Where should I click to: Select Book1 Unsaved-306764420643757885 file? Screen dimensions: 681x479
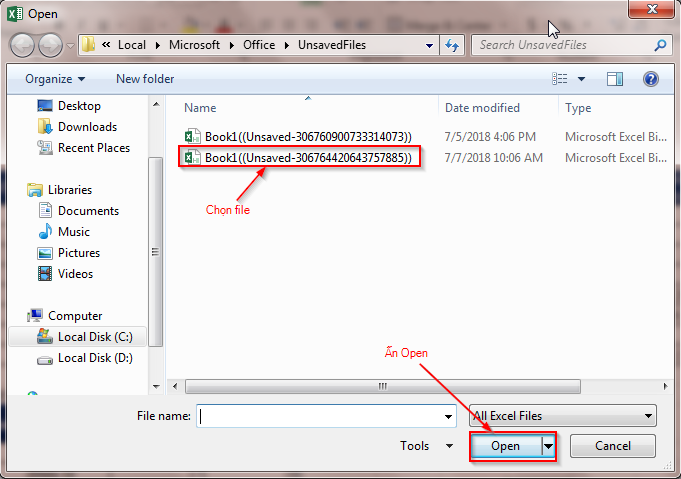tap(298, 158)
